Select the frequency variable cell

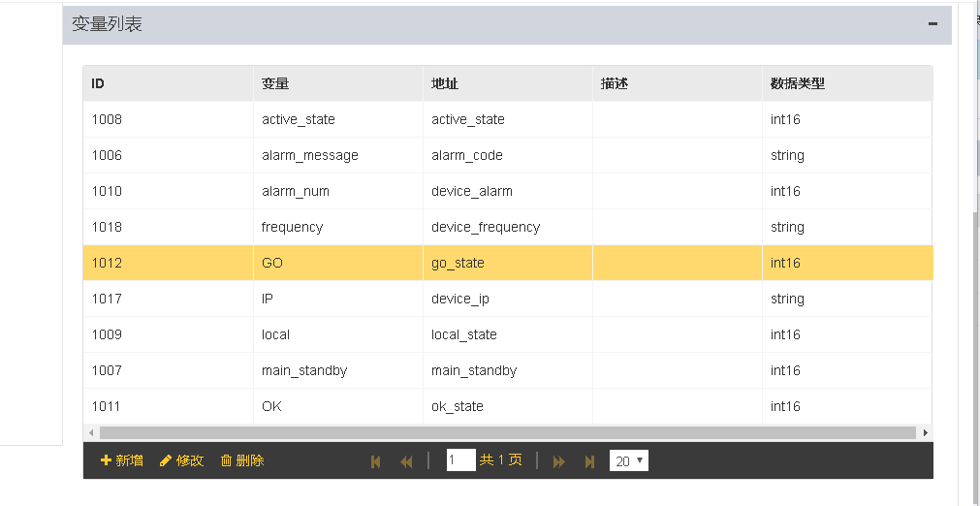click(338, 227)
